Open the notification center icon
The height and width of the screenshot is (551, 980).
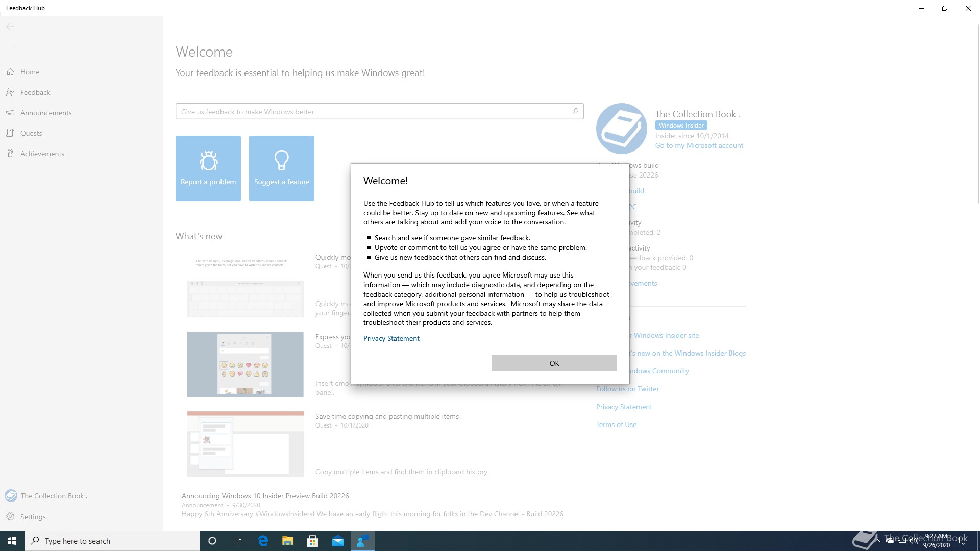click(963, 541)
